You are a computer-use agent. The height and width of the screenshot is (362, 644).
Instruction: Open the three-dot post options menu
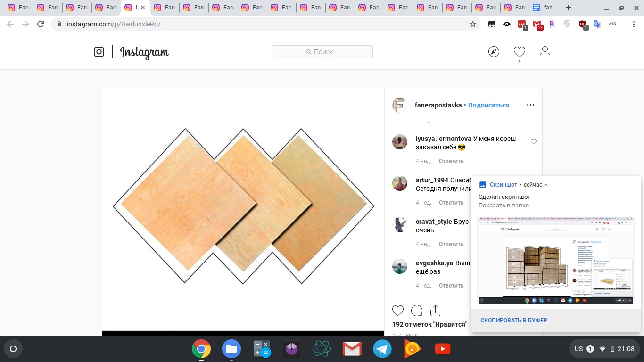click(530, 105)
